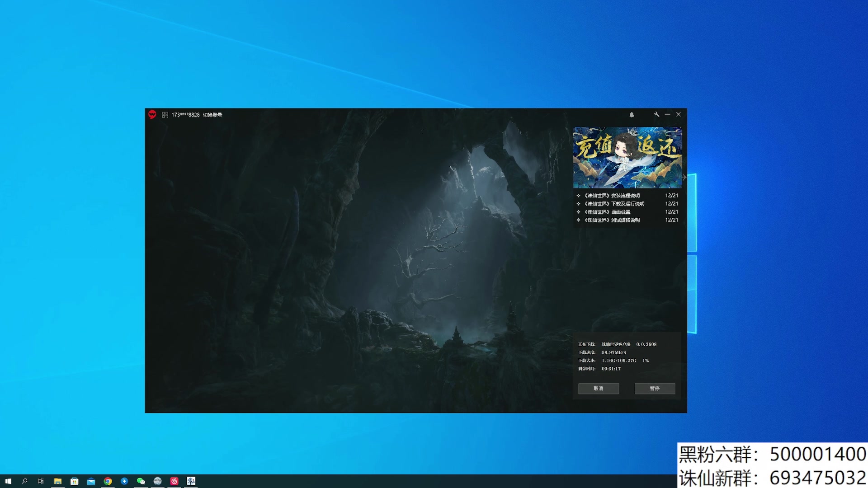
Task: Cancel the download with 取消 button
Action: click(598, 389)
